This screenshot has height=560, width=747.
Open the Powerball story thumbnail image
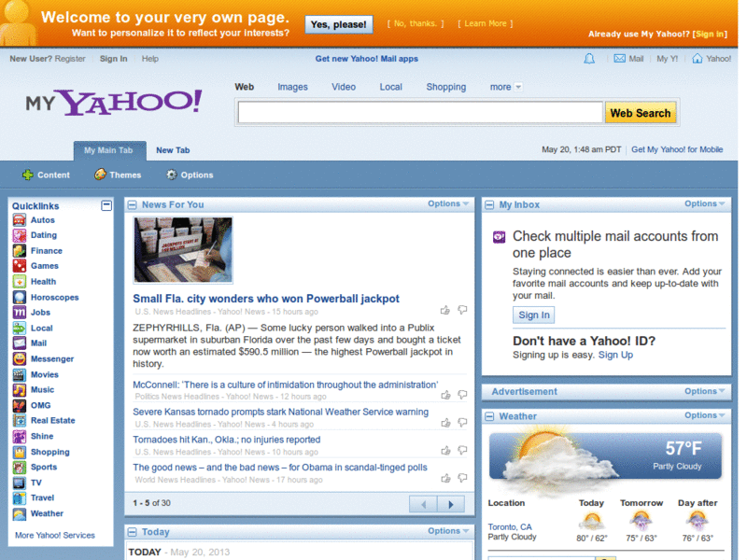183,250
